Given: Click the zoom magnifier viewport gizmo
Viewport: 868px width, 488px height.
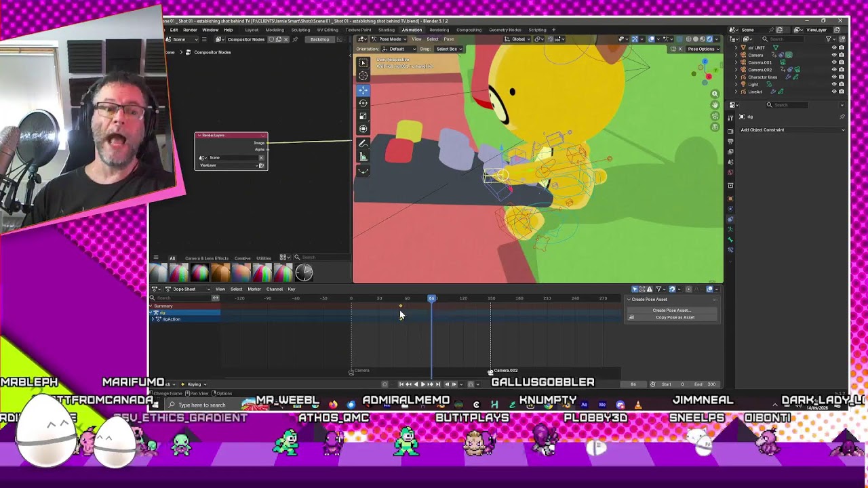Looking at the screenshot, I should click(x=715, y=94).
